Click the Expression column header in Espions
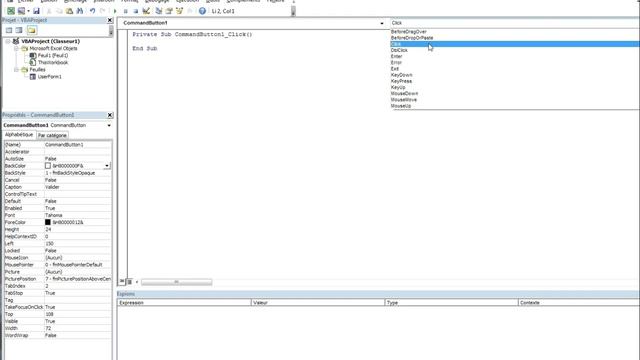The width and height of the screenshot is (640, 360). 184,302
